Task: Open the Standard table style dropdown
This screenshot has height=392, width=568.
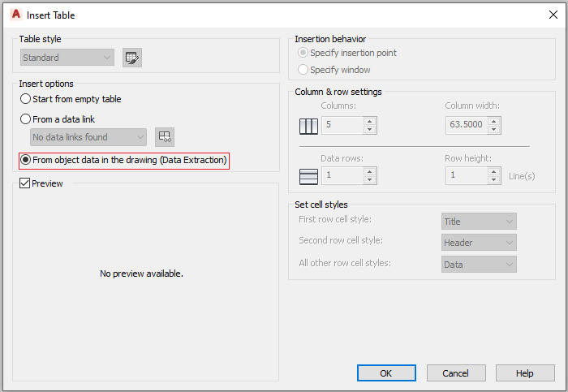Action: click(x=67, y=58)
